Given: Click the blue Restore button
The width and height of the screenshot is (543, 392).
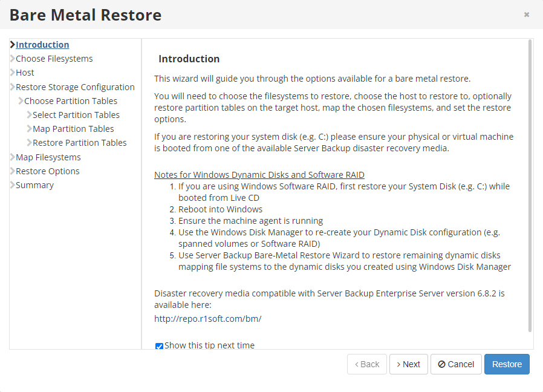Looking at the screenshot, I should point(507,364).
